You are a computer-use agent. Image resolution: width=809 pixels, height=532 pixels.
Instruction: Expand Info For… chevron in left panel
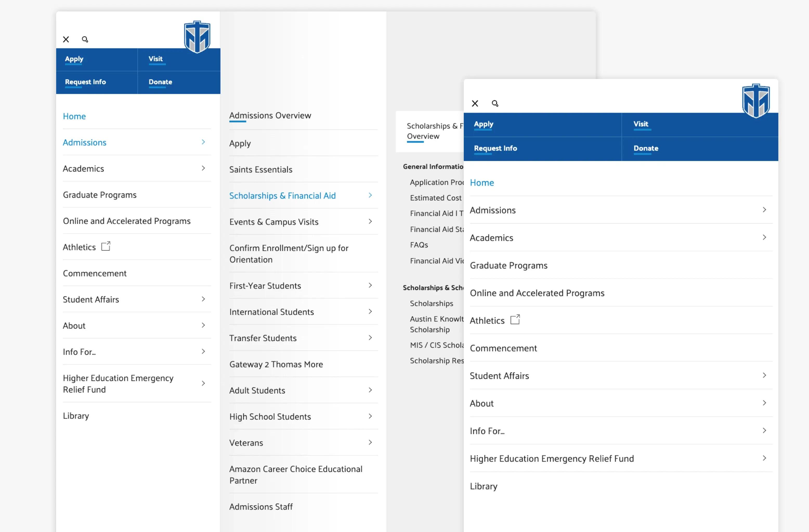[203, 351]
